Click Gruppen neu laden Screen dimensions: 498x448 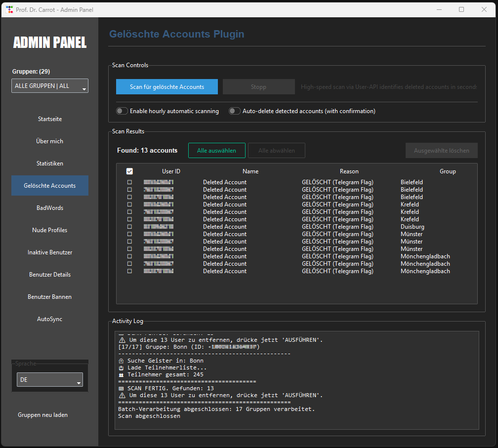(43, 415)
